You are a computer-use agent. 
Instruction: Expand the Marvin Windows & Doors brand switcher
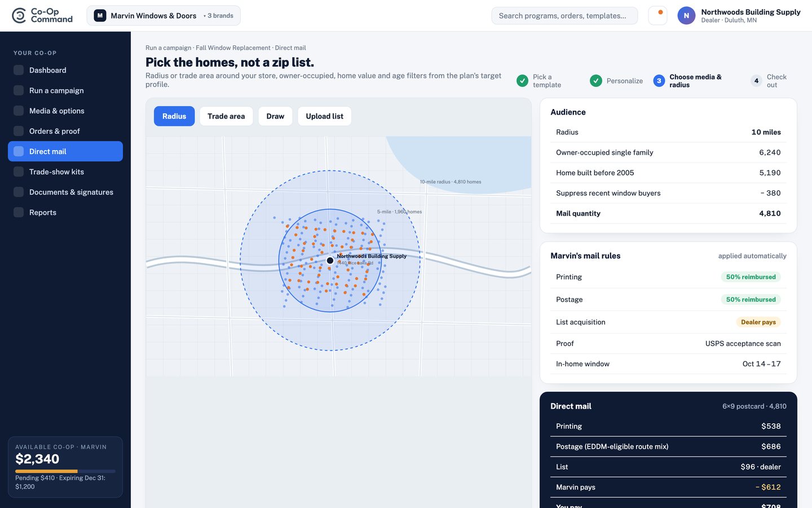[164, 16]
